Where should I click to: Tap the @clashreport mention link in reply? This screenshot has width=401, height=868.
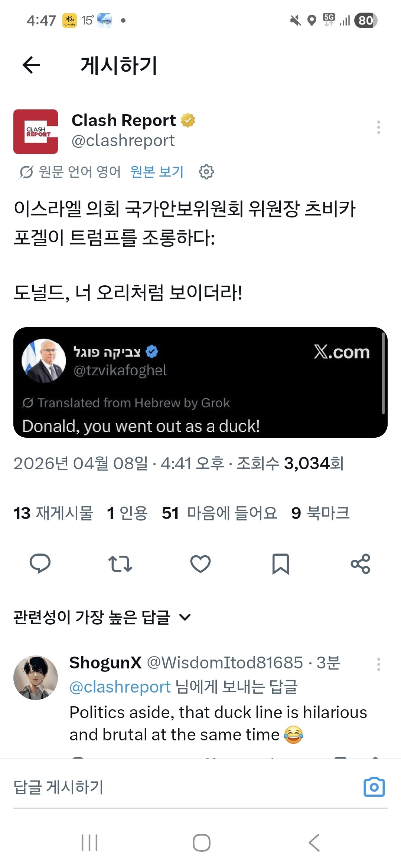point(120,687)
